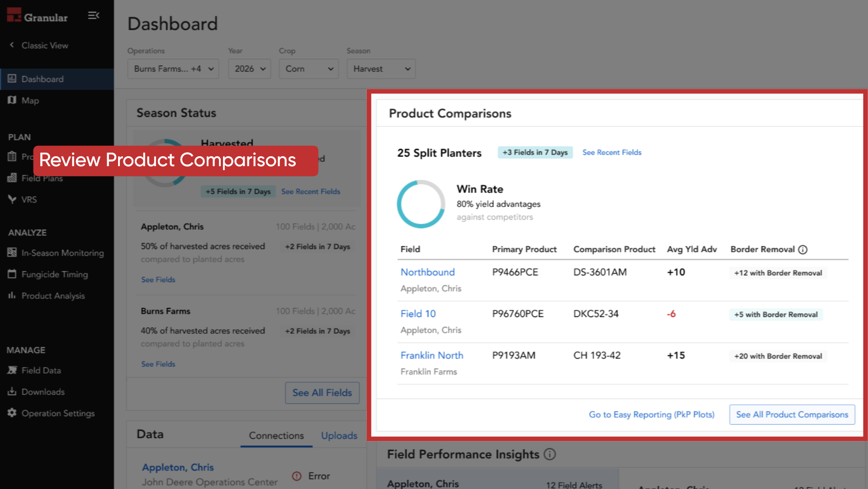Click the P9193AM primary product cell
The width and height of the screenshot is (868, 489).
point(514,355)
